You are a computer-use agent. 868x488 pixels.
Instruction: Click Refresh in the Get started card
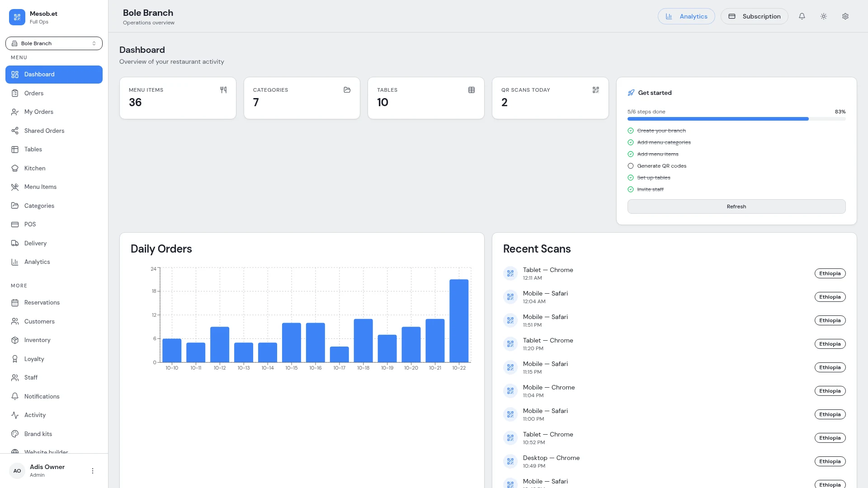pos(736,206)
